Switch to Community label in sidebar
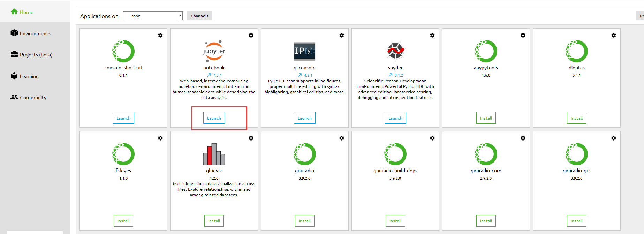 click(33, 98)
